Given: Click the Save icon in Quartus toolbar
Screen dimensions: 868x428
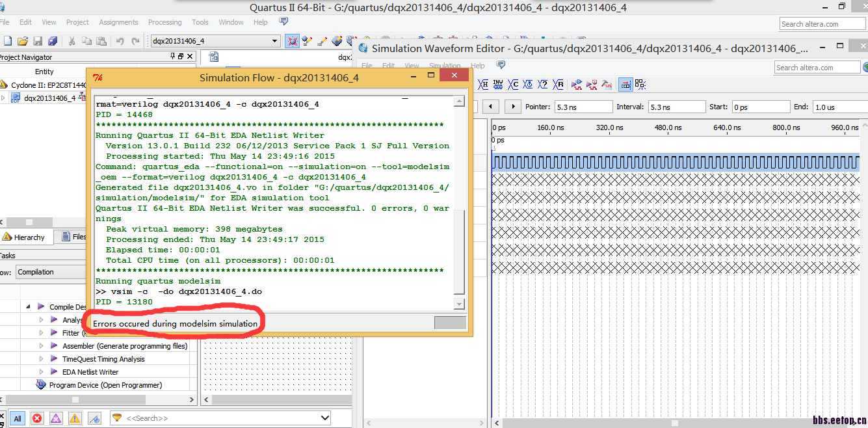Looking at the screenshot, I should (38, 41).
